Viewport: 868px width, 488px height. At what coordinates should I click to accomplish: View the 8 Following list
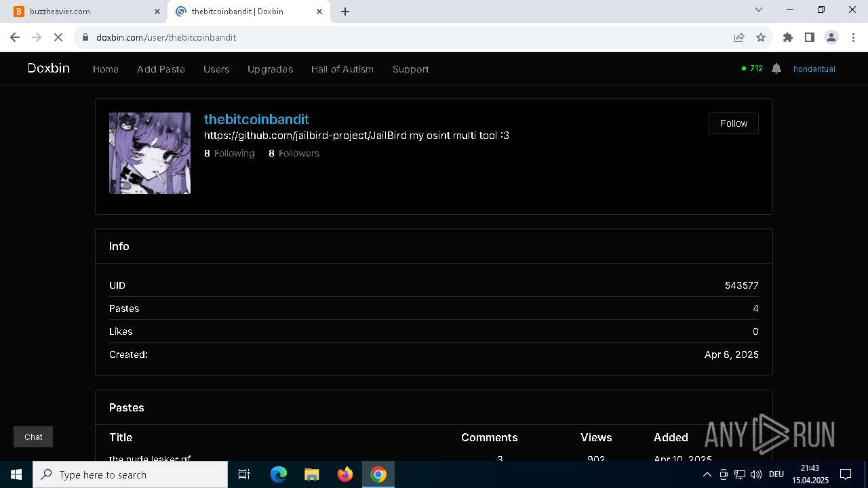tap(229, 153)
